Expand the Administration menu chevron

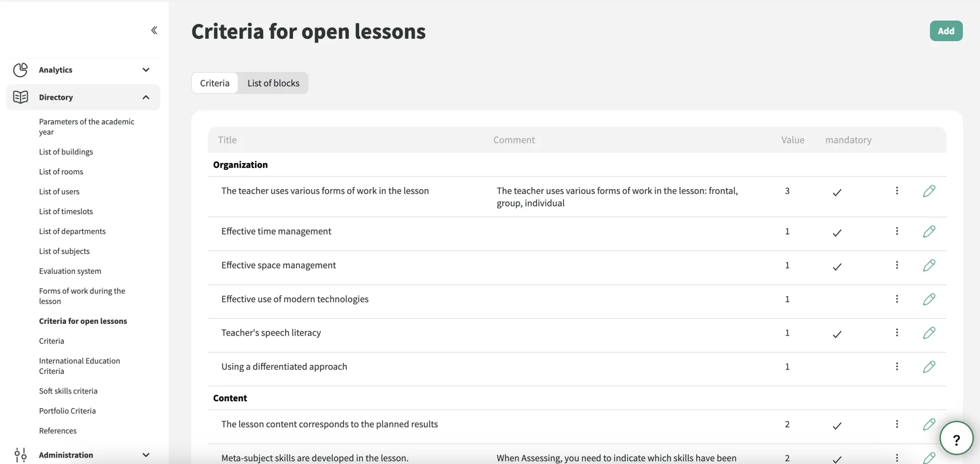pyautogui.click(x=146, y=455)
